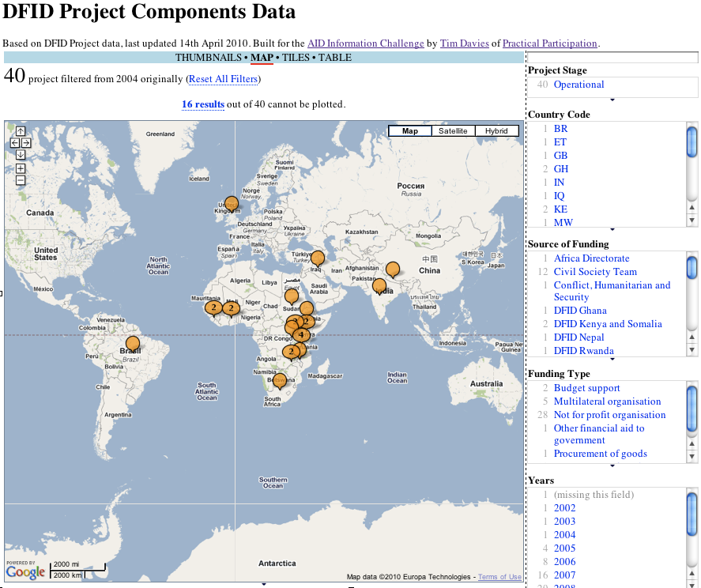Zoom out the map with minus button
Image resolution: width=701 pixels, height=588 pixels.
click(x=21, y=180)
